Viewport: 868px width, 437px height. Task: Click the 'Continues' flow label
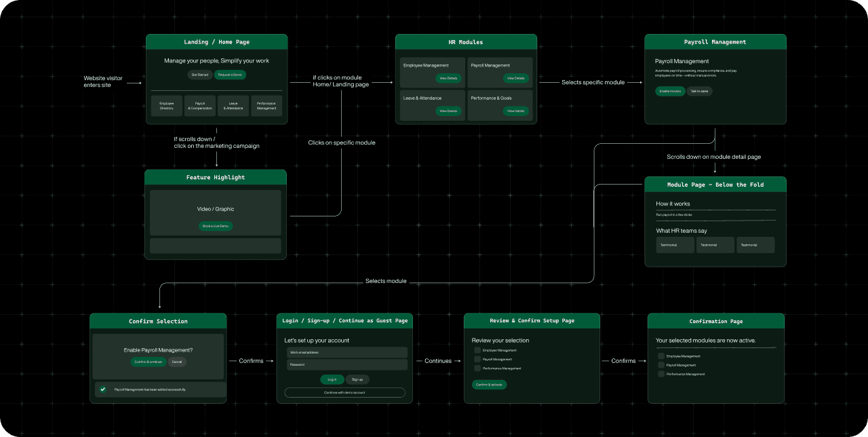[x=438, y=361]
